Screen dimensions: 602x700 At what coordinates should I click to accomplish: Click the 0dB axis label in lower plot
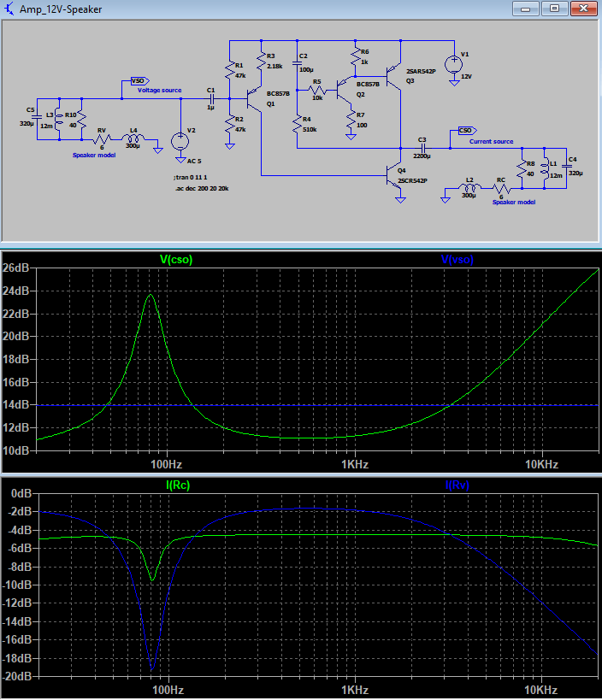point(21,493)
